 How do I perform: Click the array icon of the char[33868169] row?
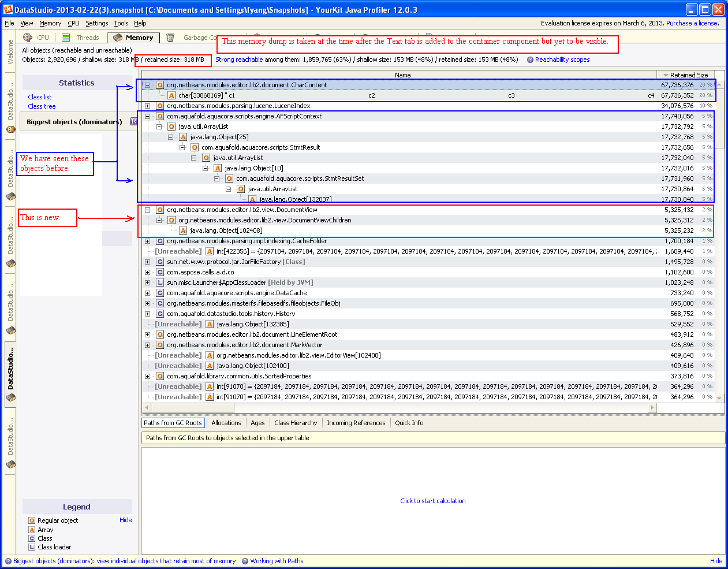point(171,95)
